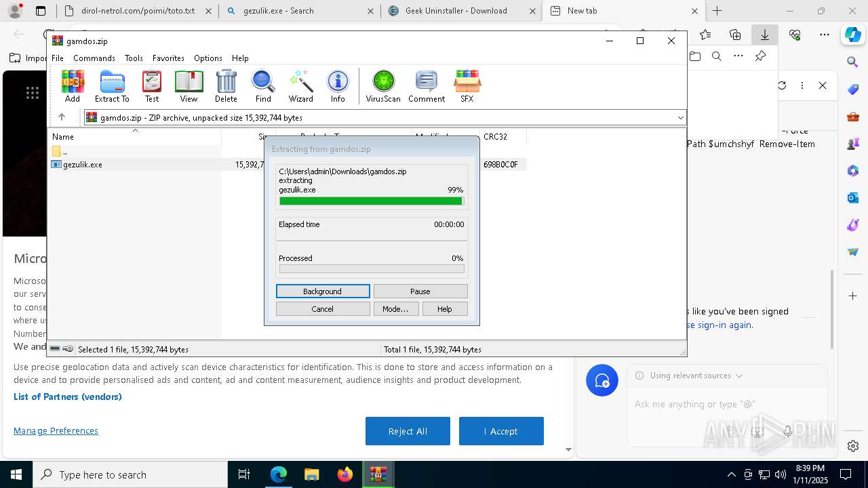Open Task View on taskbar

click(244, 474)
